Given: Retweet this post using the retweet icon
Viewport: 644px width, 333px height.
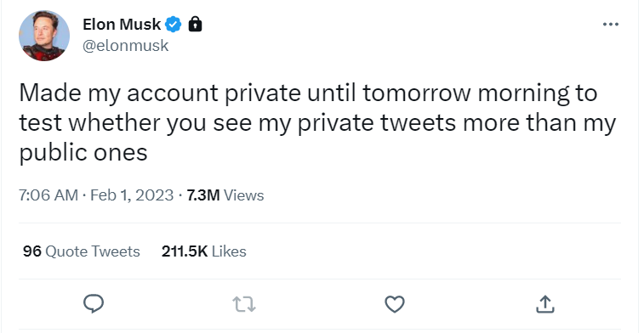Looking at the screenshot, I should click(x=244, y=305).
